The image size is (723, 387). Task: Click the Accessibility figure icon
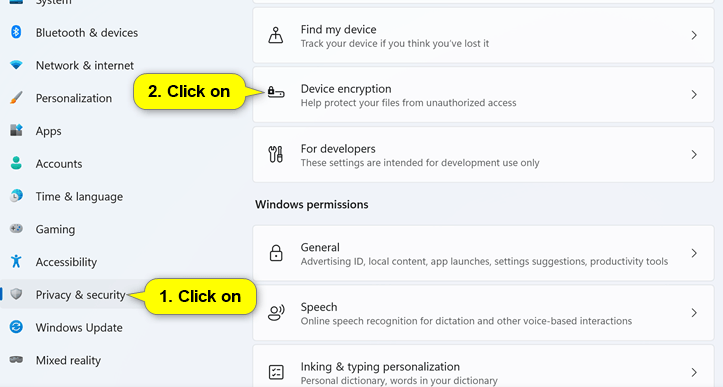pos(16,262)
